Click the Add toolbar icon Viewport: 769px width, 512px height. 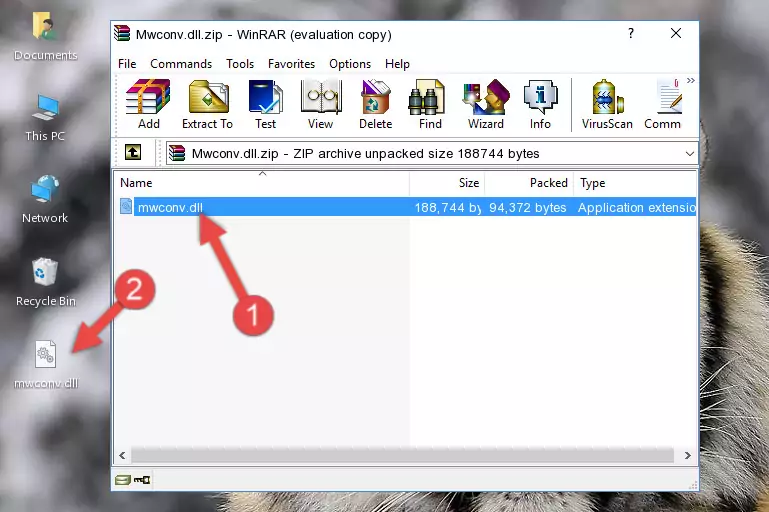point(148,104)
